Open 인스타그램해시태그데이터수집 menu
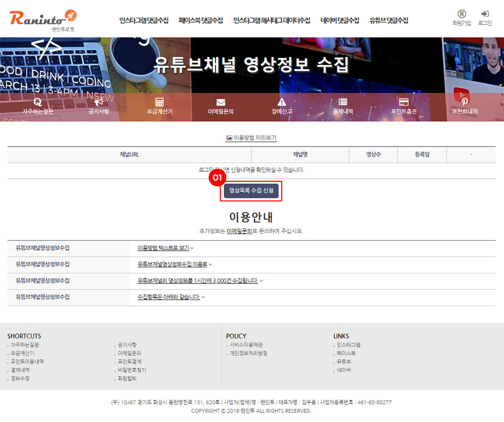504x422 pixels. pos(272,21)
